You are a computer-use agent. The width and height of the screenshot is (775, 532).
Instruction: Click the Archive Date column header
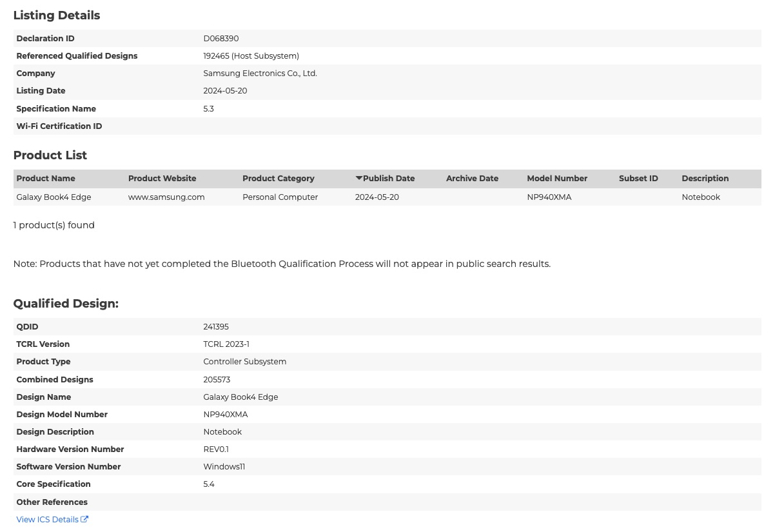click(472, 179)
